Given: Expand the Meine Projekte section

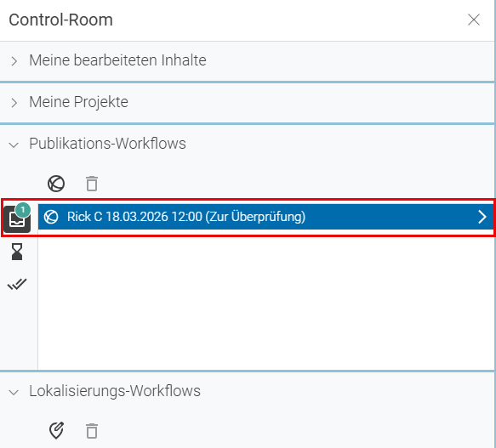Looking at the screenshot, I should [14, 103].
